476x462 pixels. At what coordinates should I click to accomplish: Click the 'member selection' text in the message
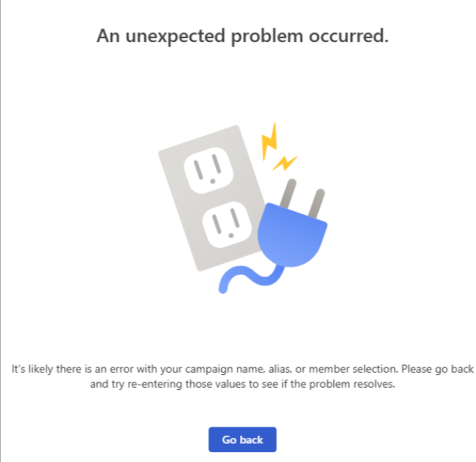click(x=353, y=369)
